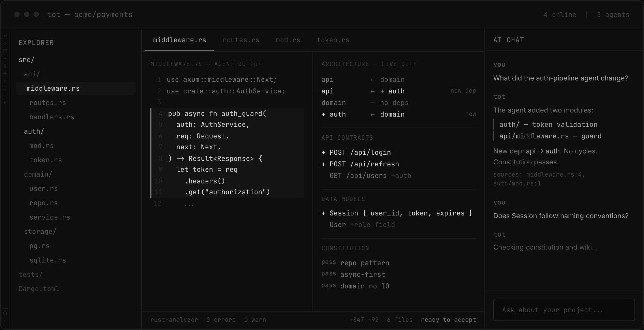644x330 pixels.
Task: Expand the tests/ folder
Action: [x=31, y=274]
